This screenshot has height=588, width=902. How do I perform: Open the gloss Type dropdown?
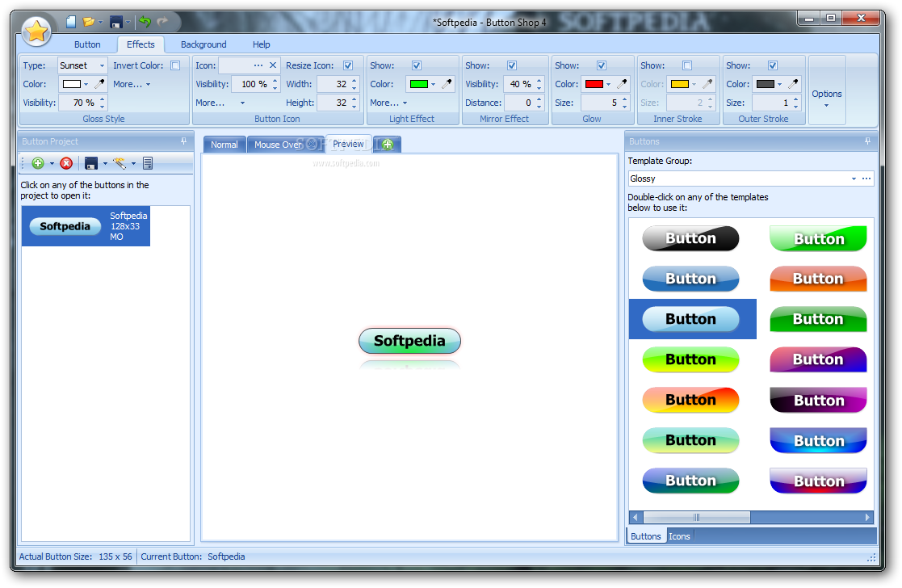(102, 65)
